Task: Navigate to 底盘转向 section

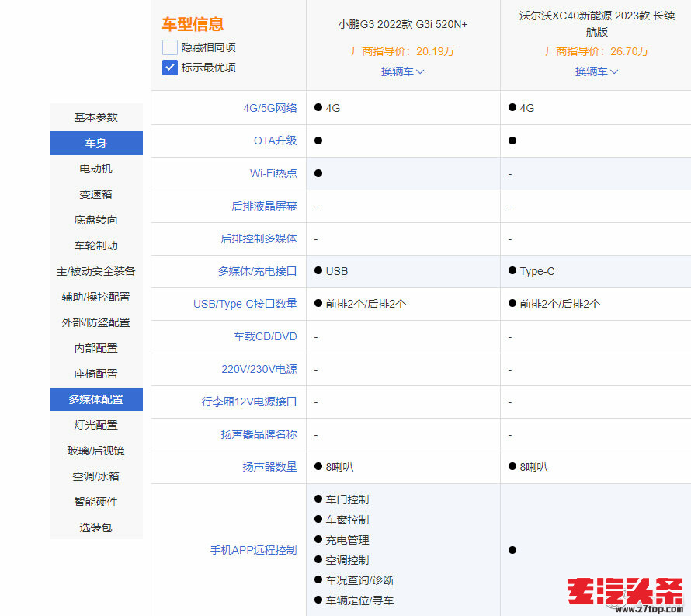Action: [x=96, y=220]
